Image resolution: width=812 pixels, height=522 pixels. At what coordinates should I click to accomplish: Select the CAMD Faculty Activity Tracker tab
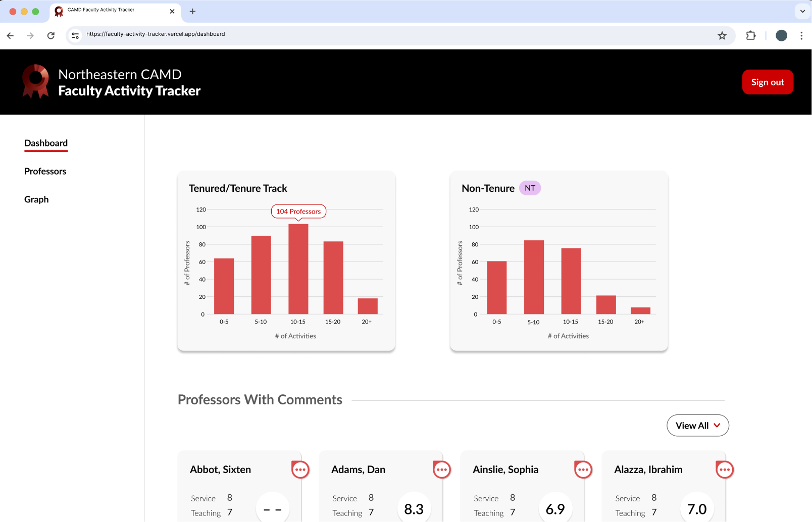coord(115,11)
